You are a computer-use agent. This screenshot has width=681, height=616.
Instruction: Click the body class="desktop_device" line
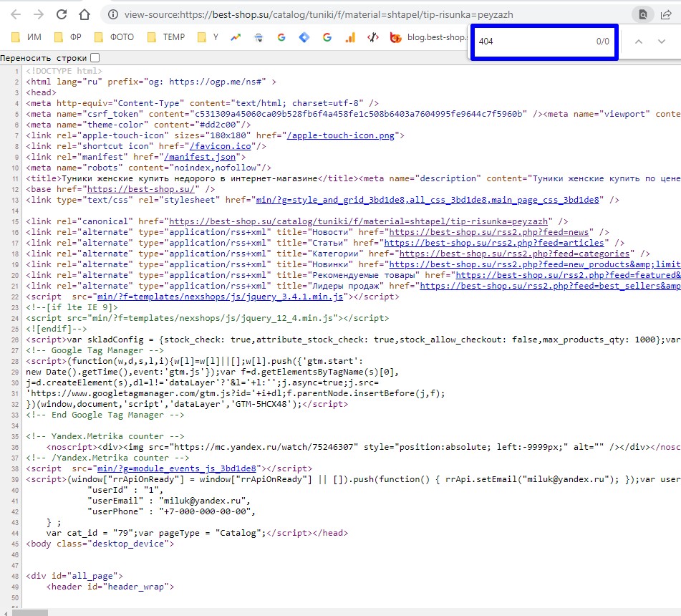coord(100,544)
